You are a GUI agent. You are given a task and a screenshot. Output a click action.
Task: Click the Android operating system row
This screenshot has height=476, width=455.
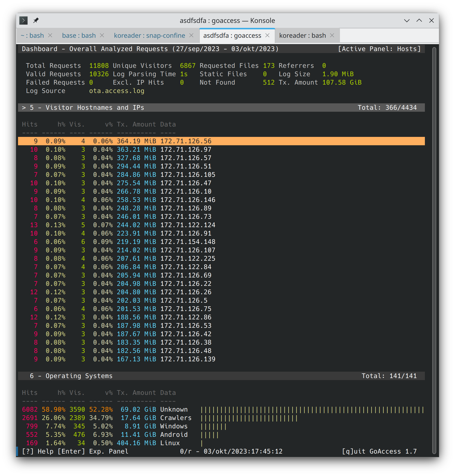click(221, 435)
